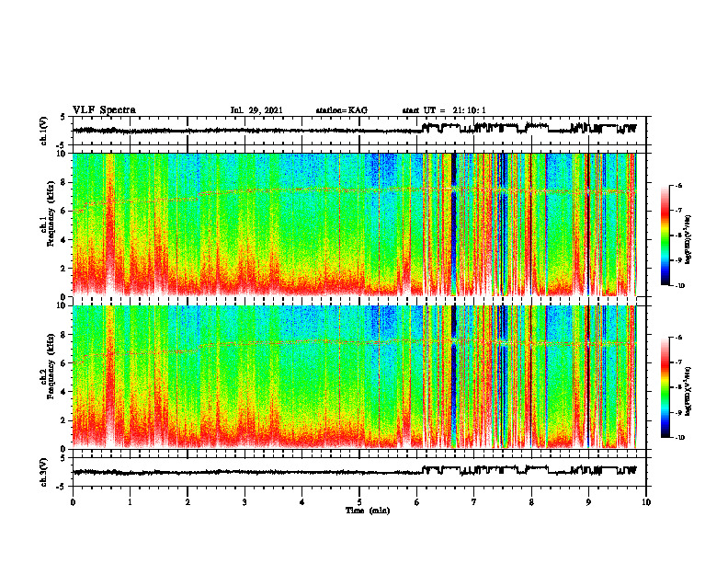Click time axis tick label "7"
728x563 pixels.
coord(474,501)
